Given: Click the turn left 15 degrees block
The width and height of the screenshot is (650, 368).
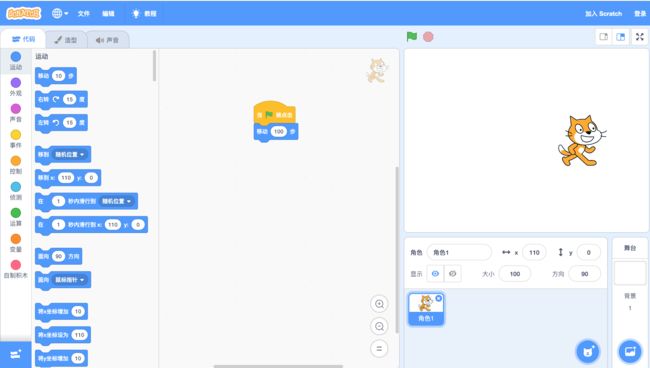Looking at the screenshot, I should tap(61, 123).
